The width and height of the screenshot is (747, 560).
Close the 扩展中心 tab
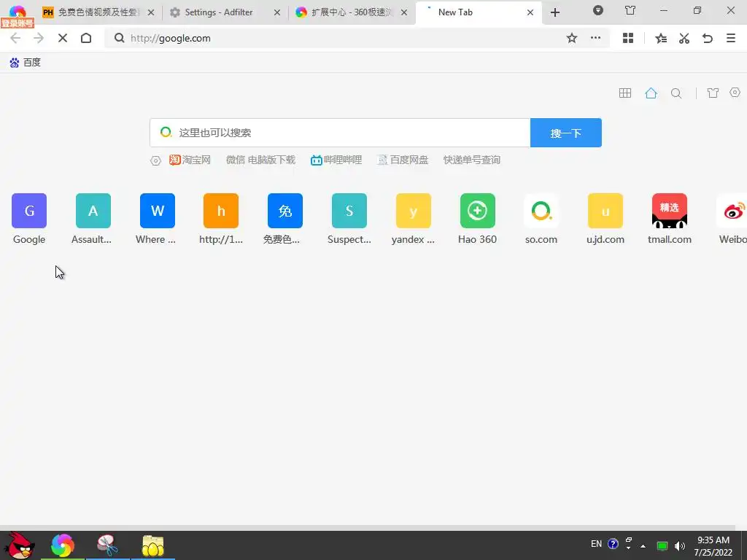pos(404,13)
